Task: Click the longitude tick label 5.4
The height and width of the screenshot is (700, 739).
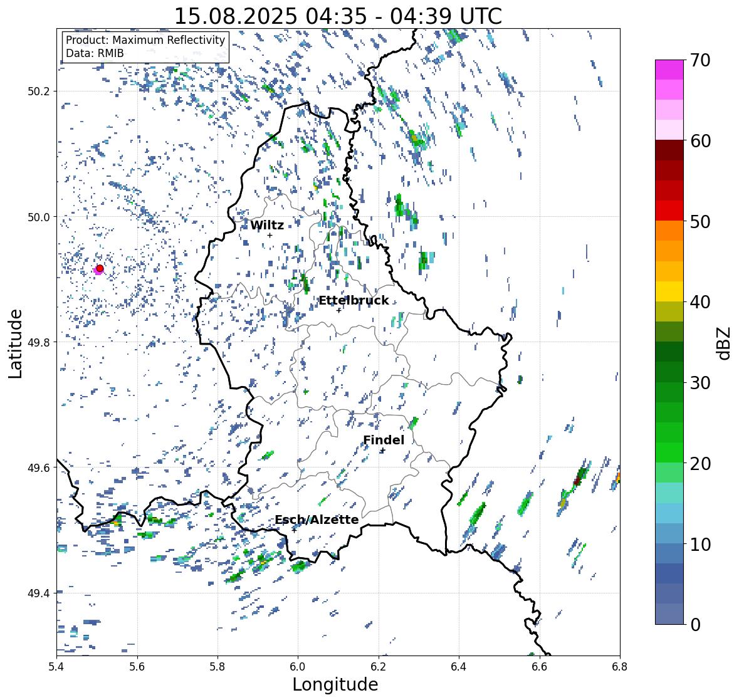Action: click(x=56, y=667)
